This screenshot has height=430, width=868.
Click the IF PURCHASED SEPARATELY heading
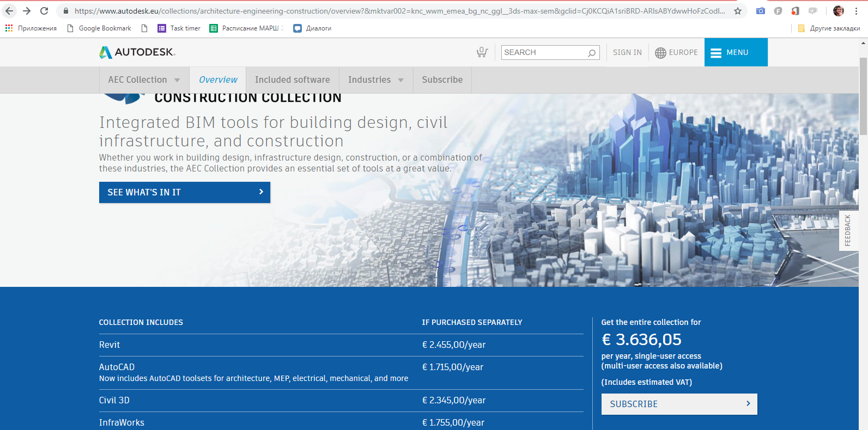pyautogui.click(x=472, y=322)
